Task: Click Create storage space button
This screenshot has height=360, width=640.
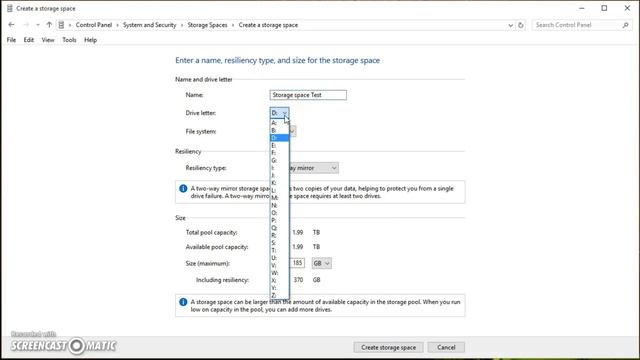Action: (x=389, y=347)
